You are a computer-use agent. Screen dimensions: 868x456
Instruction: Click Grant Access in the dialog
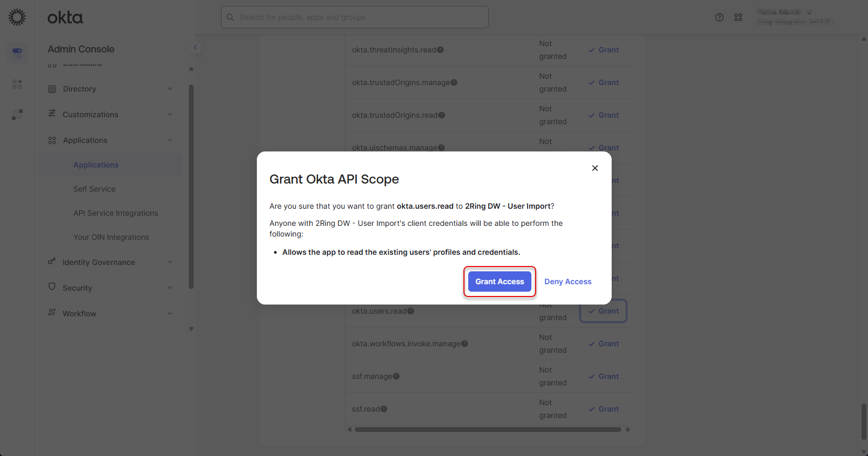pyautogui.click(x=499, y=281)
